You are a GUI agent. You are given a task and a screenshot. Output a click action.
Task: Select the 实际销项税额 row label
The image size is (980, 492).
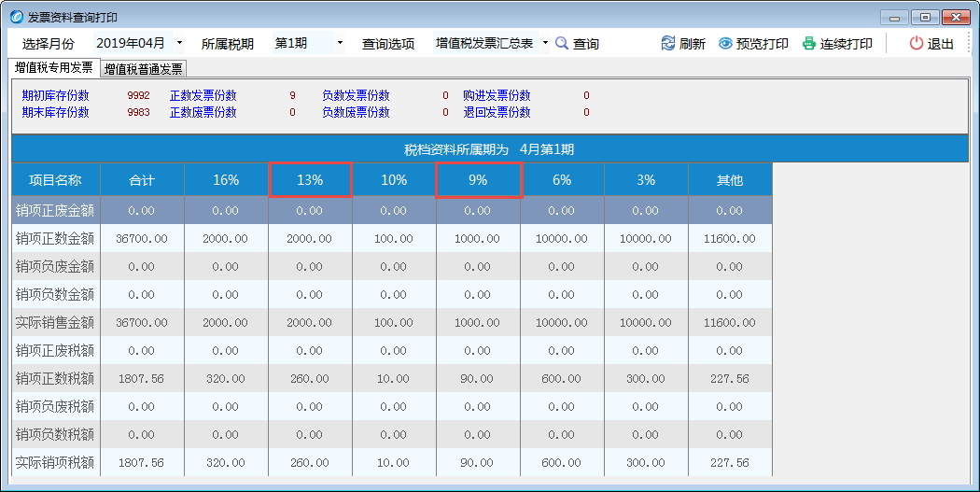(55, 463)
